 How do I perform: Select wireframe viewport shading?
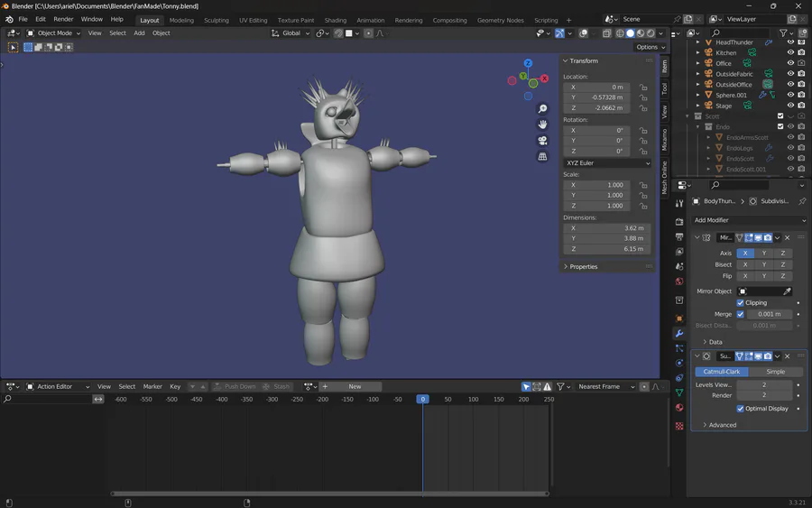620,33
